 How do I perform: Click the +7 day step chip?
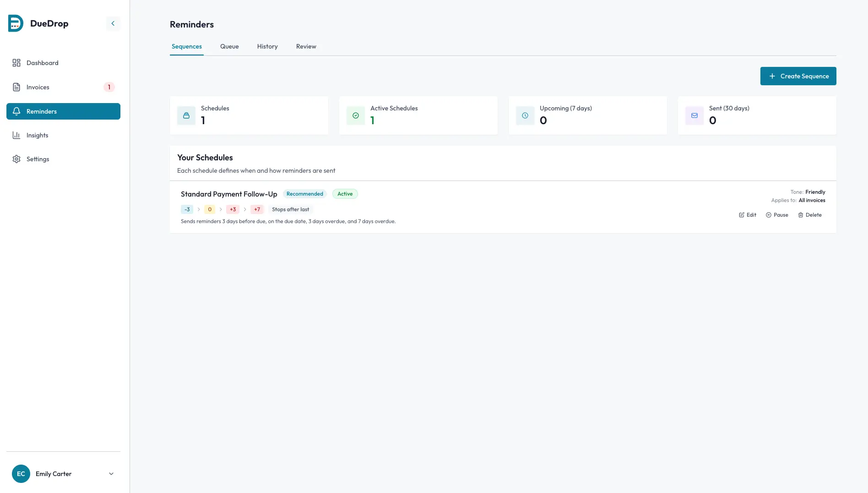coord(257,209)
